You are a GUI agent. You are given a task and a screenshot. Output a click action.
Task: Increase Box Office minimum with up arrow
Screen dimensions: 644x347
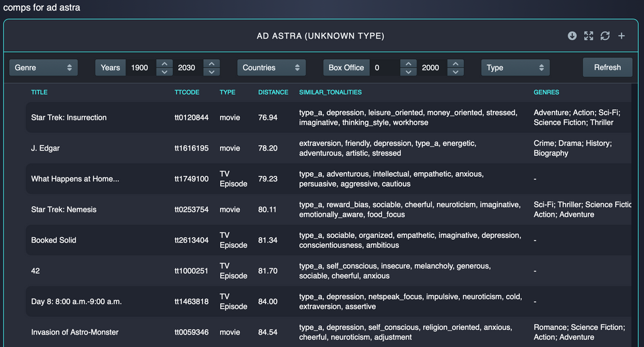(x=408, y=64)
